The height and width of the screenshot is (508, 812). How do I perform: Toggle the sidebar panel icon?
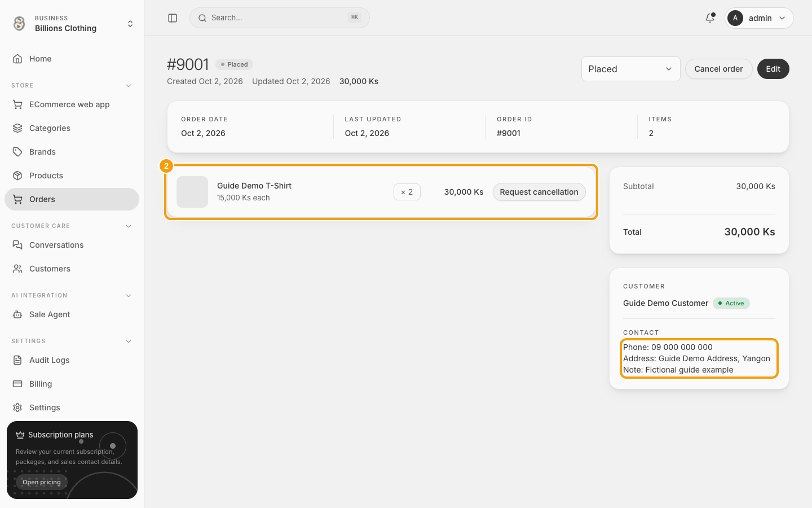(173, 18)
